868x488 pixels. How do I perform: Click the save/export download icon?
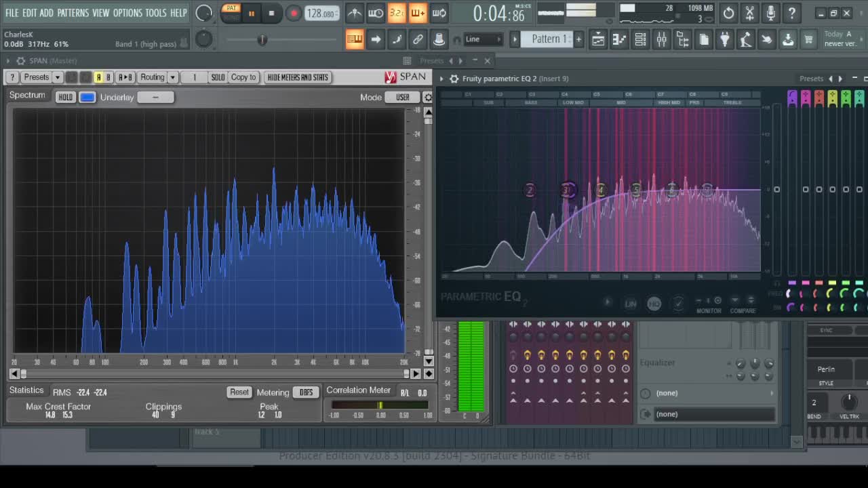[788, 40]
